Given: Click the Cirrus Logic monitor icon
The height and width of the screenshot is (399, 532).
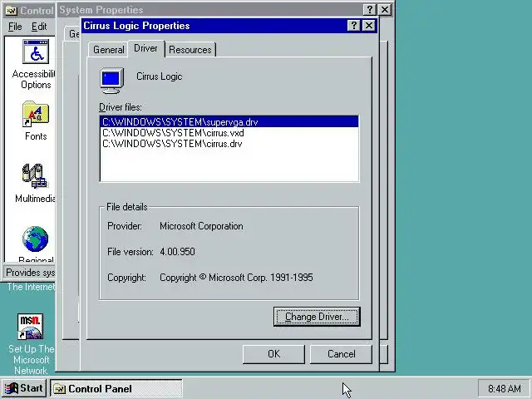Looking at the screenshot, I should coord(112,81).
